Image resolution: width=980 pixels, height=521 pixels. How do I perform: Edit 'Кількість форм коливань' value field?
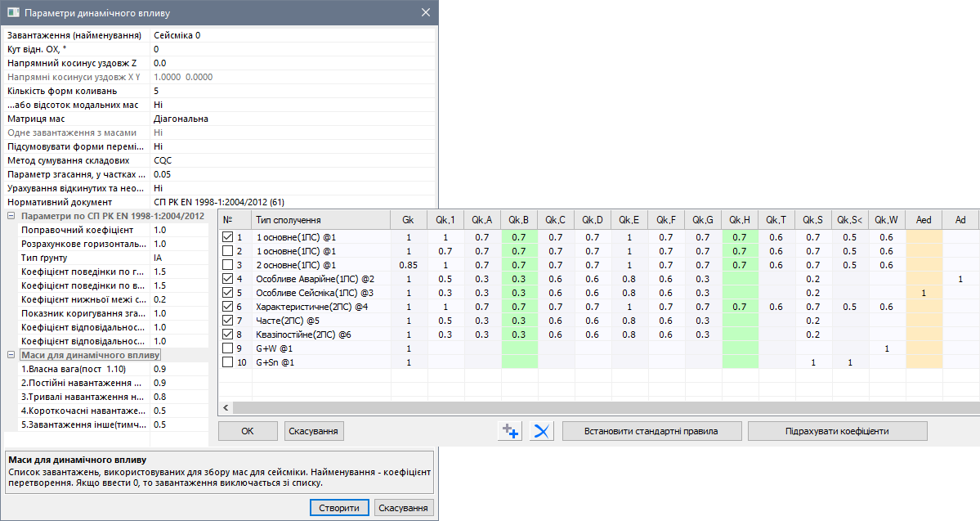click(293, 91)
